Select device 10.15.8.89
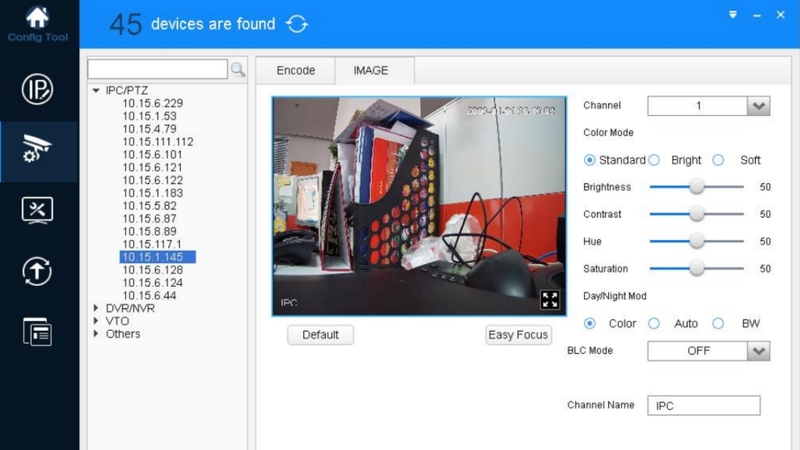This screenshot has width=800, height=450. click(149, 231)
